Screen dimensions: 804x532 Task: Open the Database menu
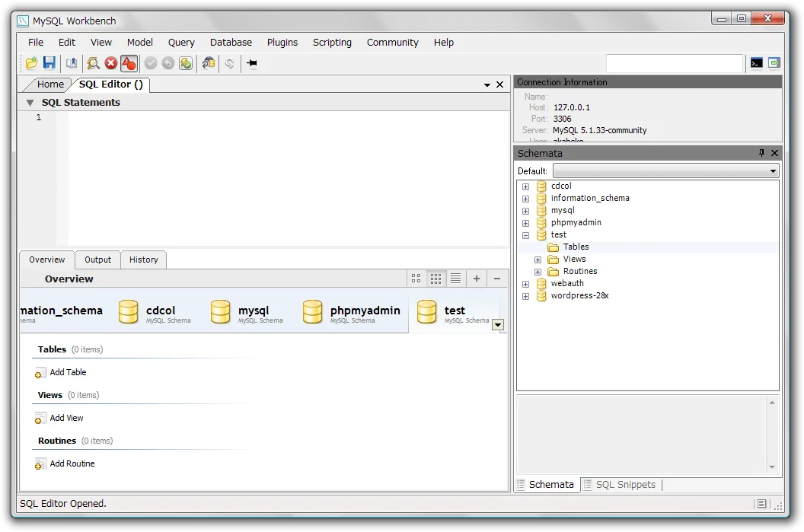tap(231, 43)
